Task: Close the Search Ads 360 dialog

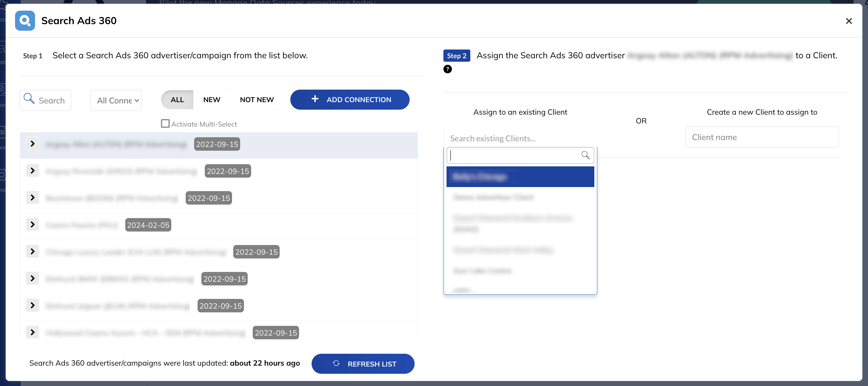Action: [x=849, y=21]
